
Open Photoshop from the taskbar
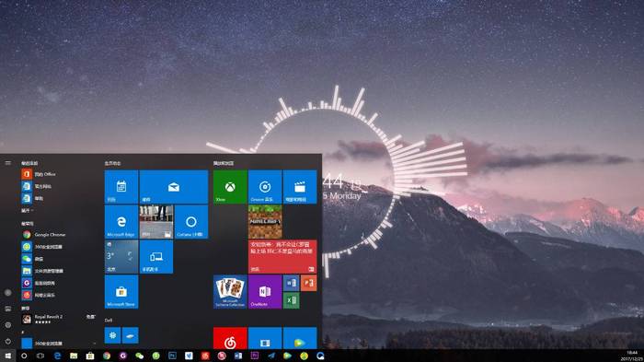click(172, 356)
